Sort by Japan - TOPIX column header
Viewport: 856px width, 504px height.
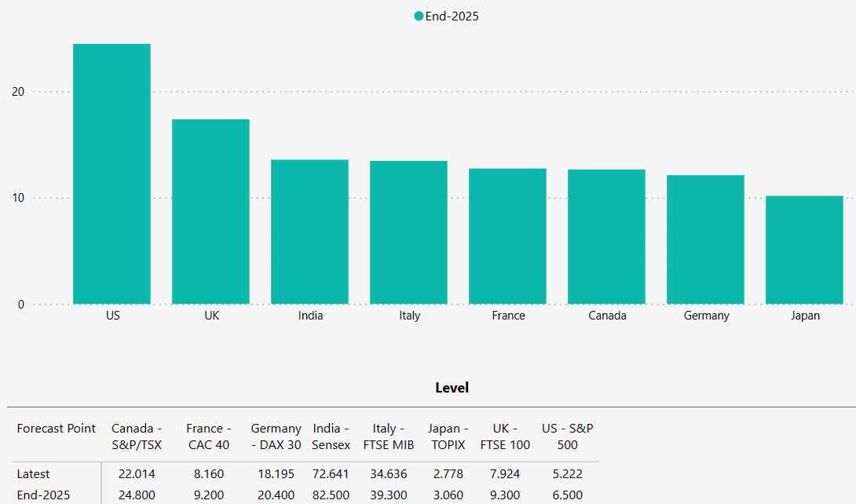pyautogui.click(x=448, y=436)
